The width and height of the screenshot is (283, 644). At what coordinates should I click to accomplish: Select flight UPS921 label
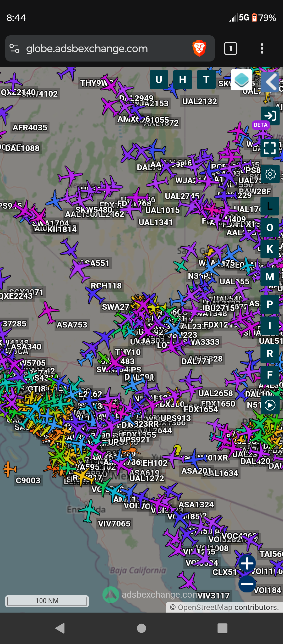coord(134,440)
